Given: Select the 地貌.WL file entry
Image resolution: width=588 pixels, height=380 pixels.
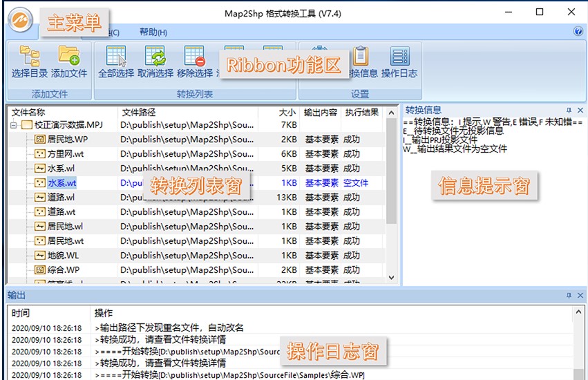Looking at the screenshot, I should pos(63,256).
